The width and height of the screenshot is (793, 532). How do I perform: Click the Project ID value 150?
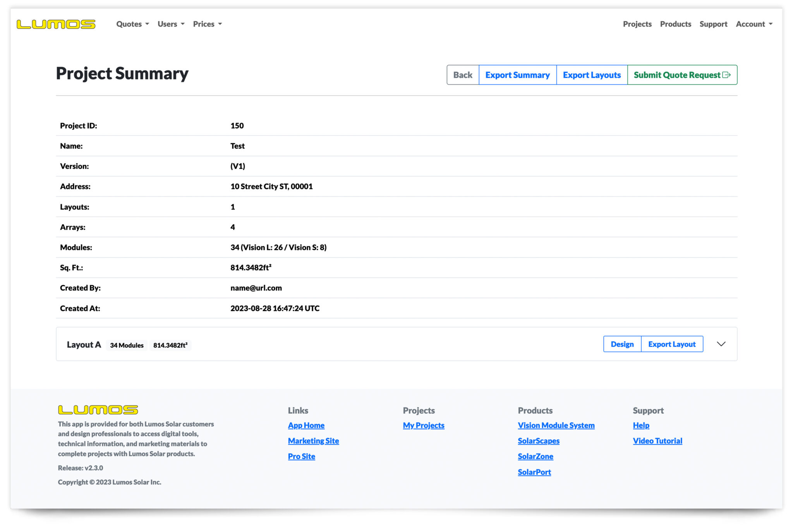(x=237, y=126)
